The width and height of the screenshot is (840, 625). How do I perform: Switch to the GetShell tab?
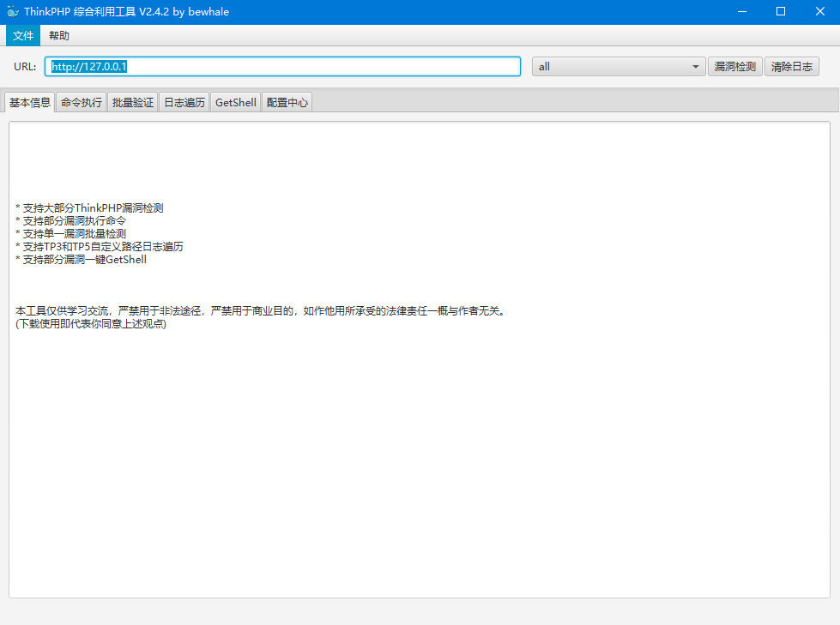pos(234,101)
